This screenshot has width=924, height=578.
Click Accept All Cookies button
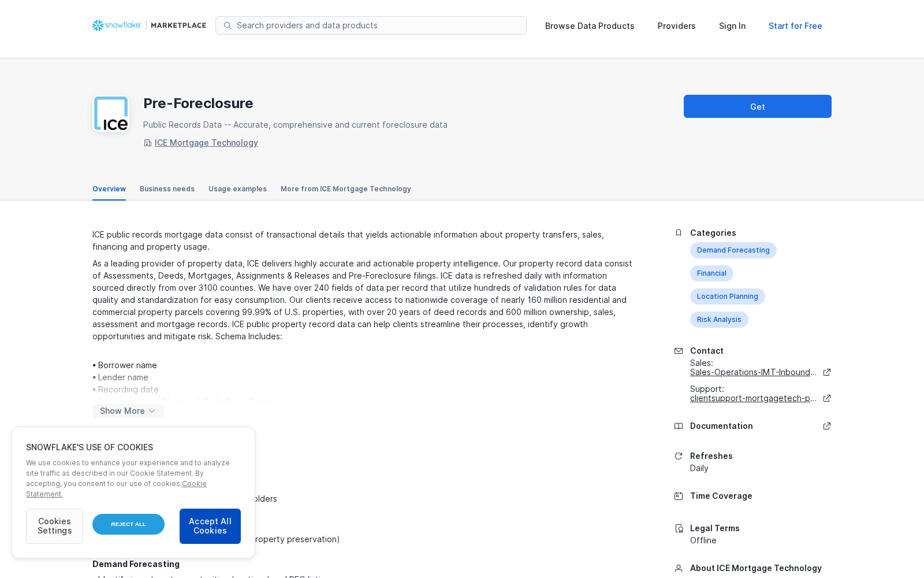click(x=210, y=526)
